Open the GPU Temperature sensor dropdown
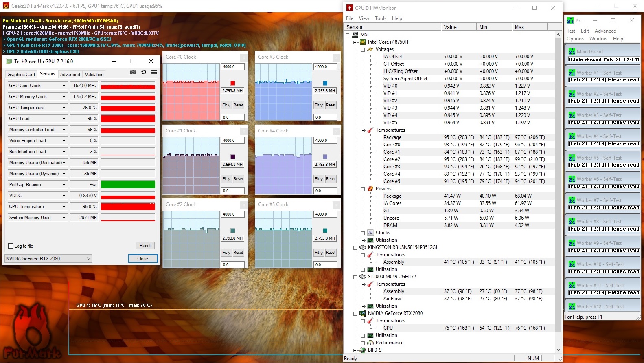 tap(64, 108)
